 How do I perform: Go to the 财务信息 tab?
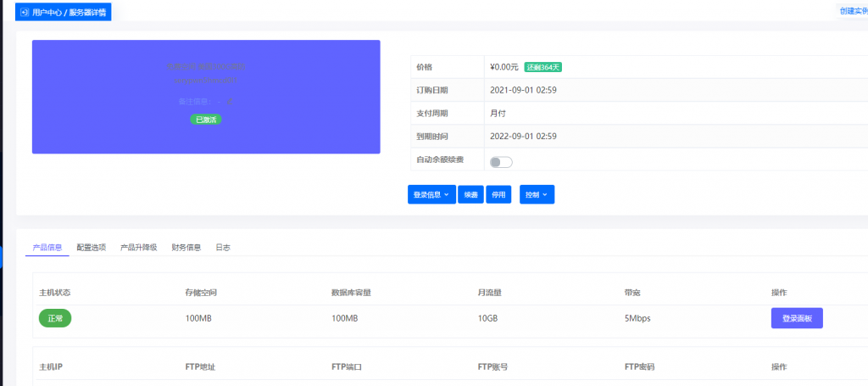pyautogui.click(x=186, y=248)
